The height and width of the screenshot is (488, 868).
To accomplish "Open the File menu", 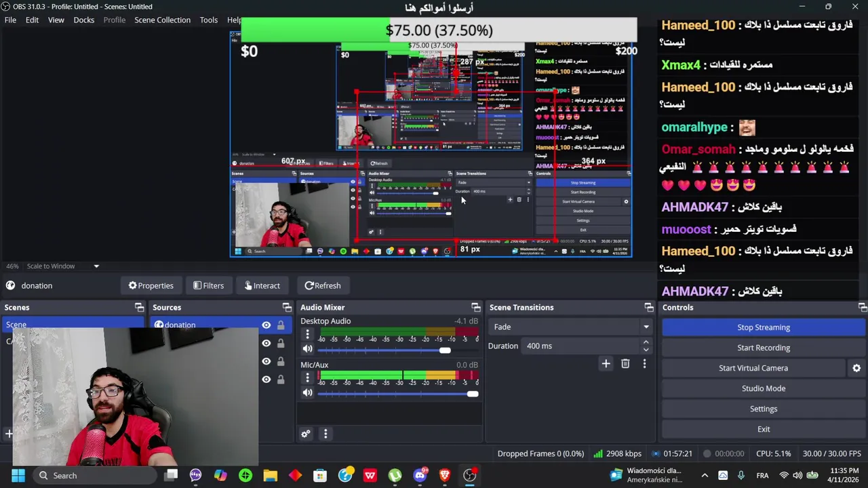I will click(10, 20).
